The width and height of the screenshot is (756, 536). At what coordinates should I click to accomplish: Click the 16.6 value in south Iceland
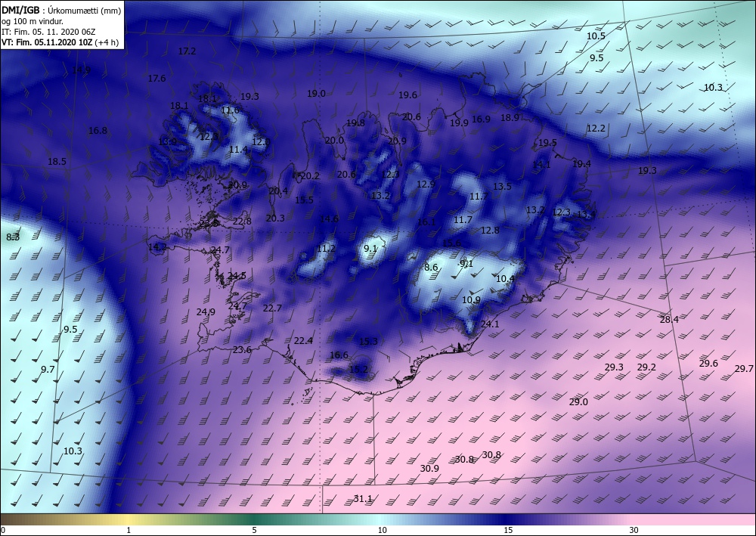click(x=339, y=355)
